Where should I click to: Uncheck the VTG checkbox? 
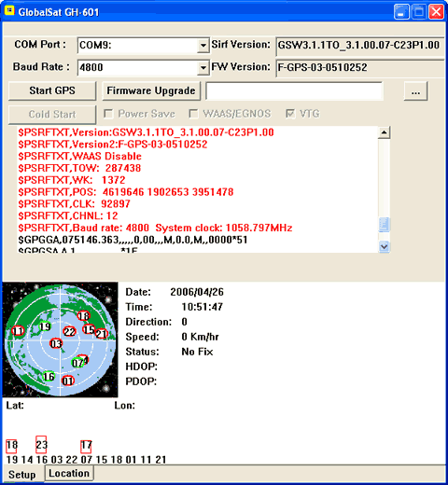pyautogui.click(x=290, y=114)
